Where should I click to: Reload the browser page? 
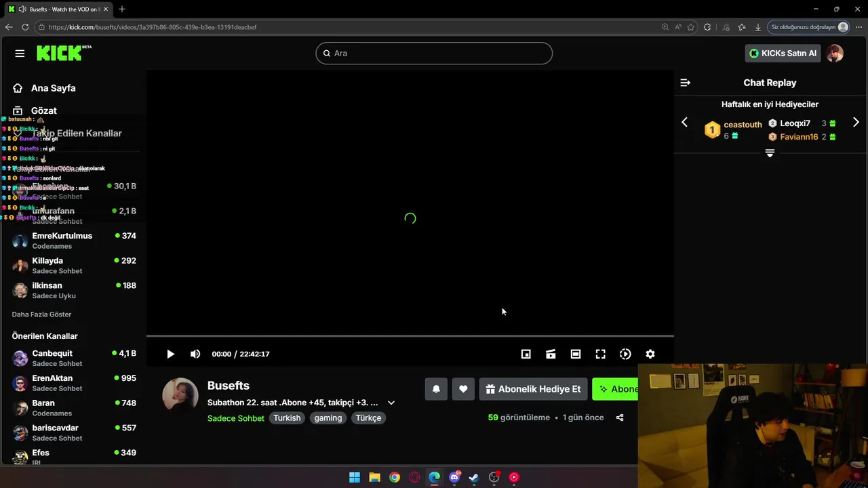tap(25, 27)
